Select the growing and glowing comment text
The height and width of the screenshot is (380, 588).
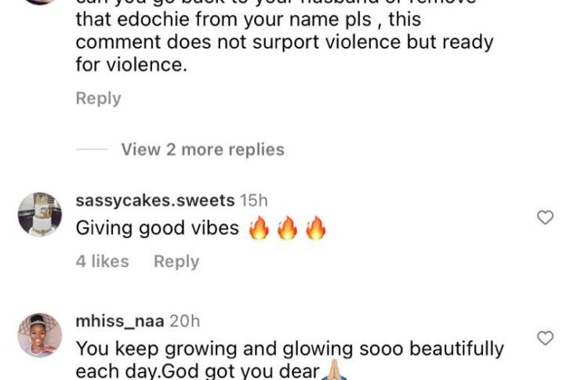pos(289,360)
